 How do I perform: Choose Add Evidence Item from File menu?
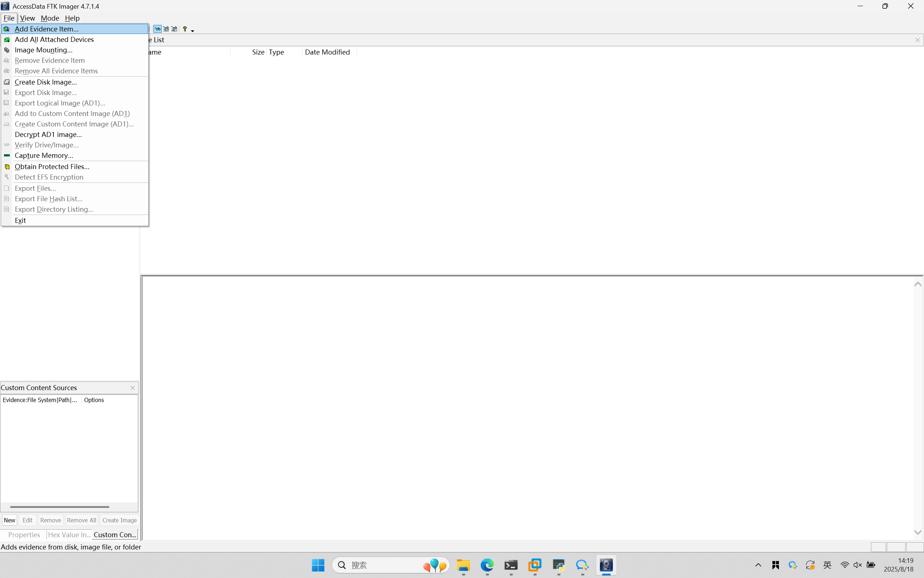(75, 29)
